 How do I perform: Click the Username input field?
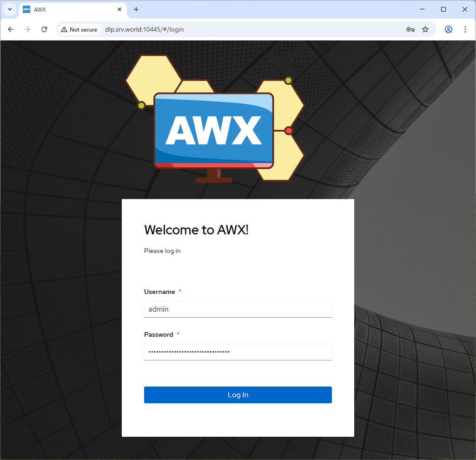coord(238,309)
